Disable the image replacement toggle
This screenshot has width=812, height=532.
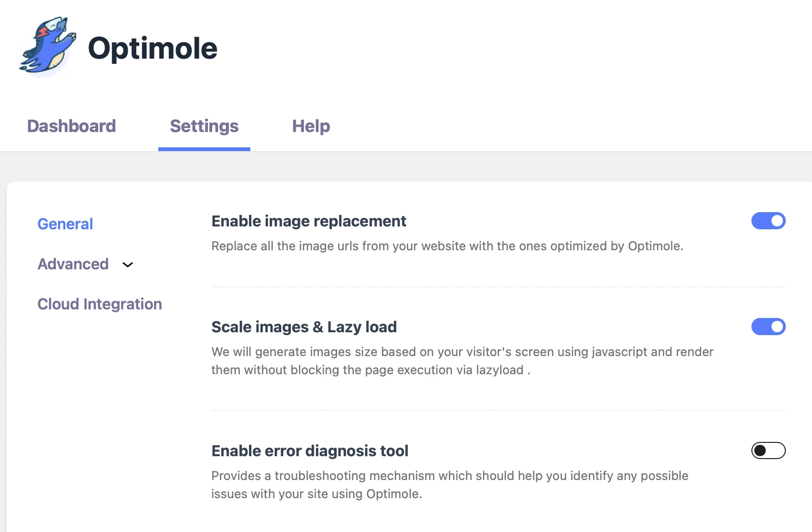pos(768,221)
